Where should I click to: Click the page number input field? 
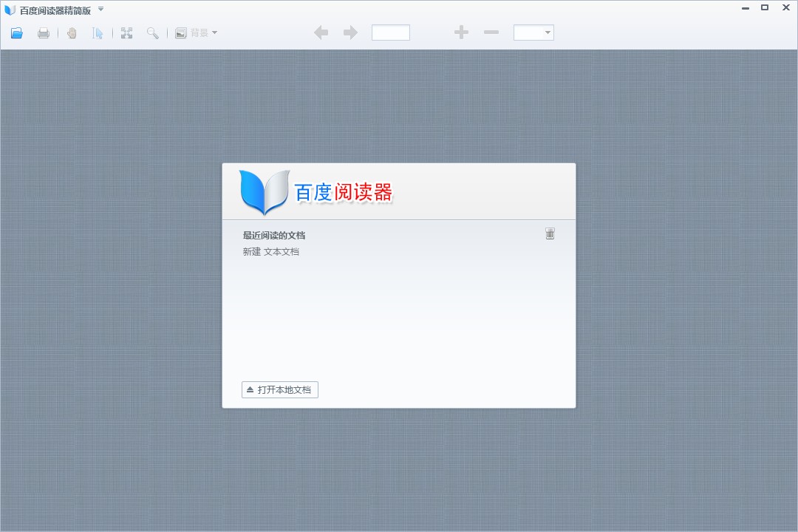(391, 33)
